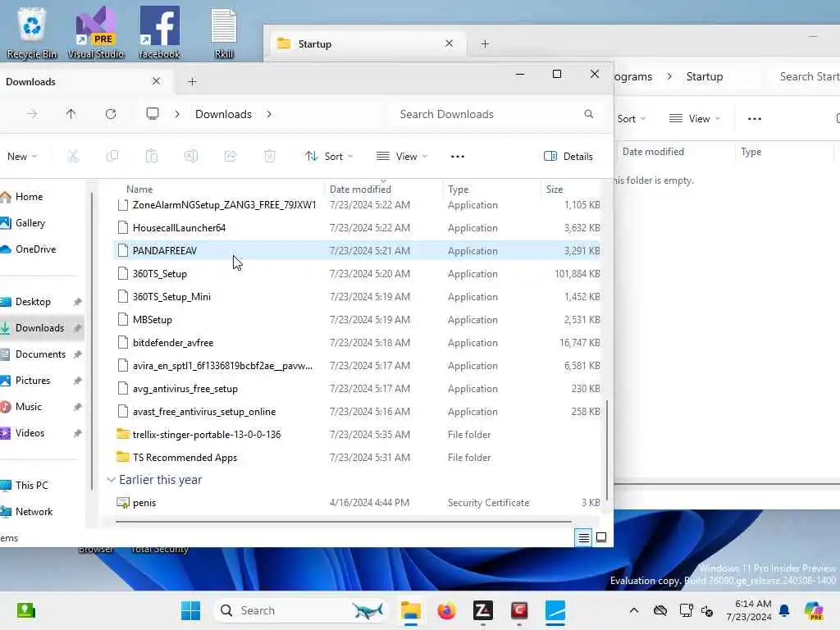
Task: Open the green widget icon on taskbar
Action: click(x=25, y=610)
